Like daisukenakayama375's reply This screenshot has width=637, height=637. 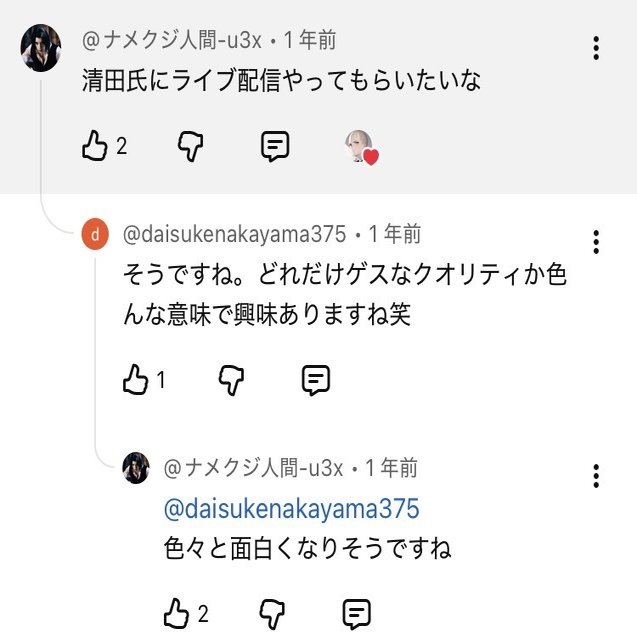[x=135, y=379]
